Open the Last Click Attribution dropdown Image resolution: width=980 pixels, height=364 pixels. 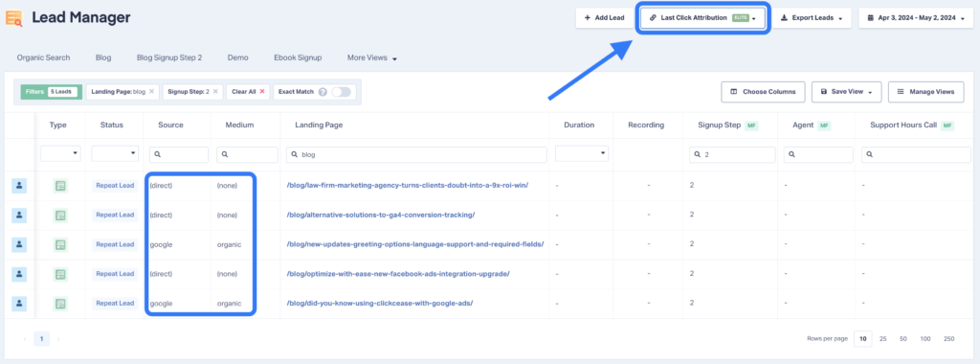click(702, 18)
